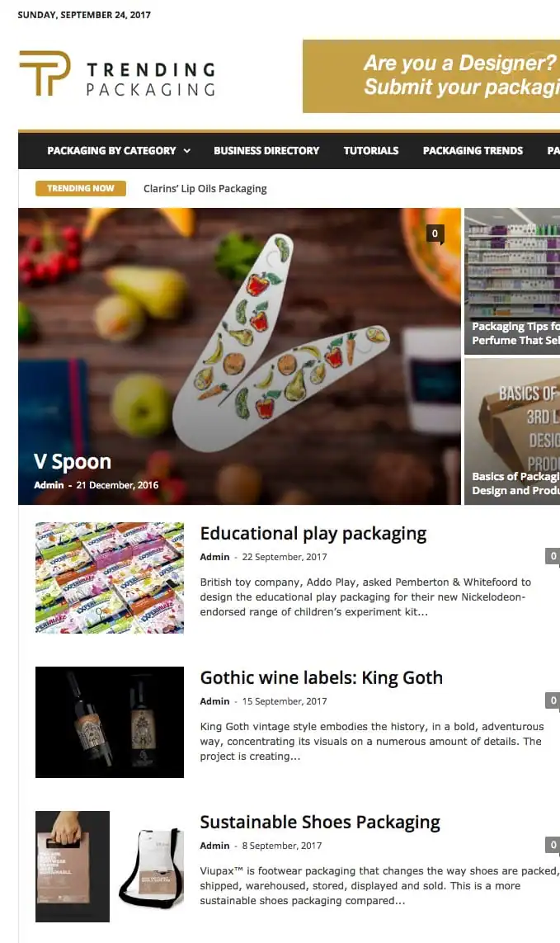Open Educational play packaging thumbnail image
The image size is (560, 943).
[x=110, y=578]
